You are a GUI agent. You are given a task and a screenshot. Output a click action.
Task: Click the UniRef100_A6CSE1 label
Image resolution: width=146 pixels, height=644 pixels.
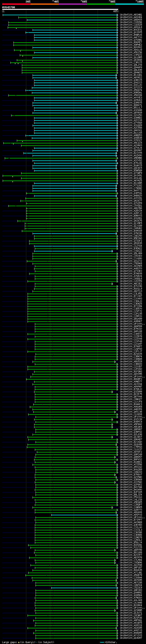point(131,284)
